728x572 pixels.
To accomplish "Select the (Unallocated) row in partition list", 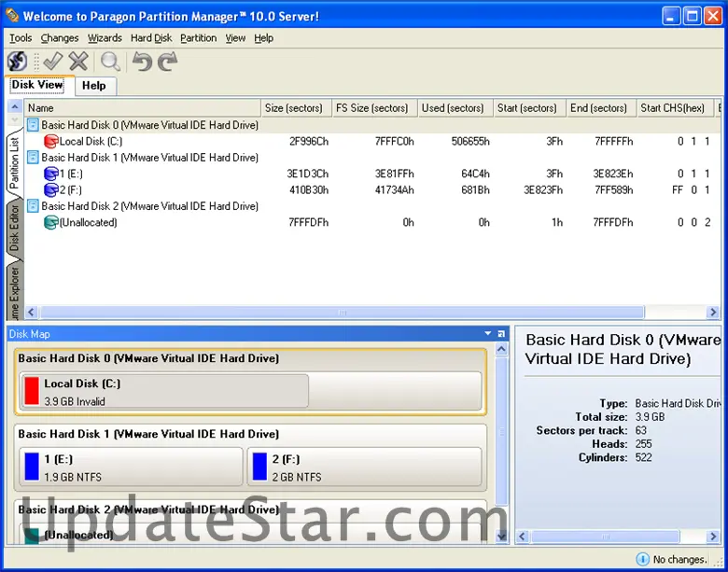I will click(x=372, y=222).
